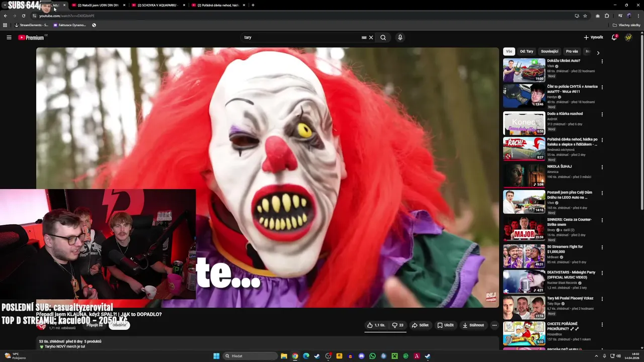This screenshot has height=362, width=644.
Task: Open CHCETE POŘÁDNĚ PROKŘUPAT? video
Action: point(562,326)
